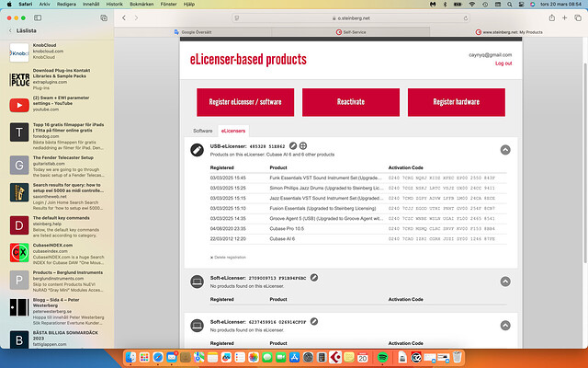
Task: Select Cubase AI 6 product row
Action: point(358,238)
